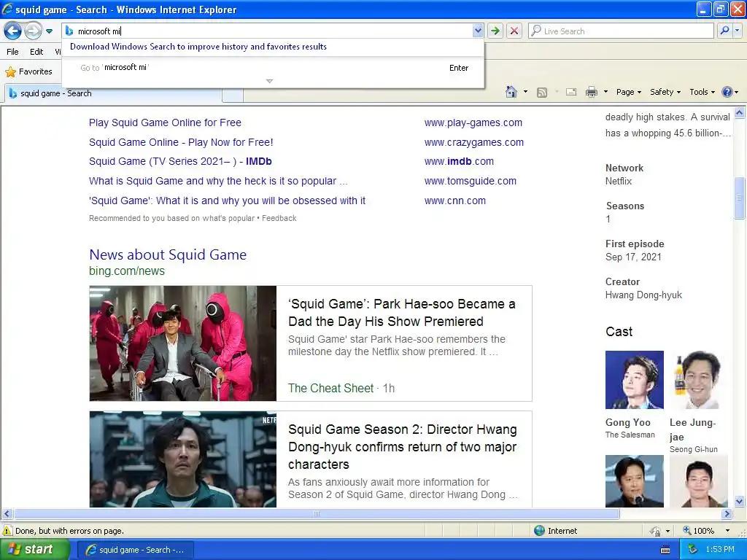Click Lee Jung-jae cast photo

(x=699, y=380)
